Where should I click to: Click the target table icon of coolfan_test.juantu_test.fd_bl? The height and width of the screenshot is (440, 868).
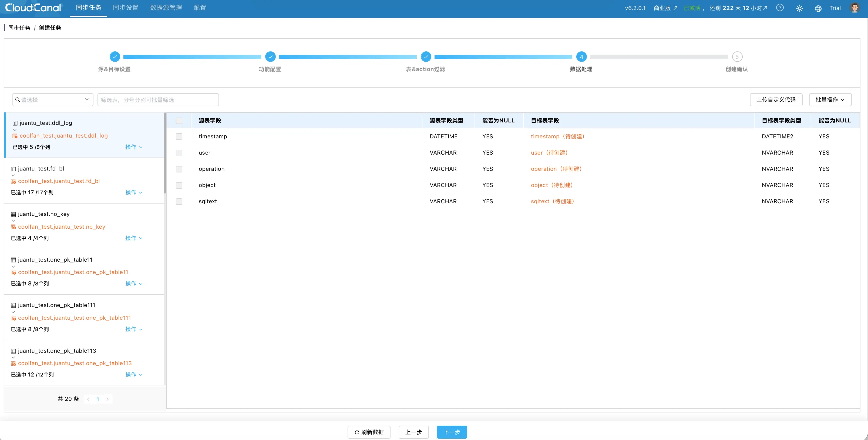pos(14,181)
